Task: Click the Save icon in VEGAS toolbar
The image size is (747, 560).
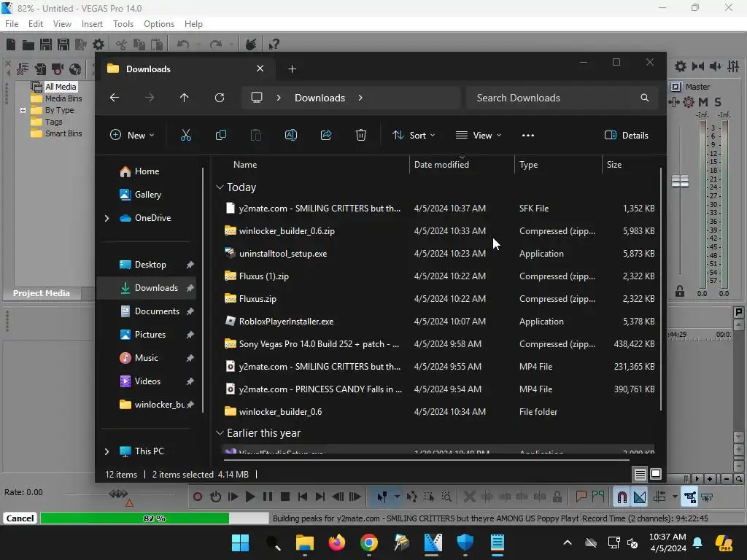Action: tap(46, 44)
